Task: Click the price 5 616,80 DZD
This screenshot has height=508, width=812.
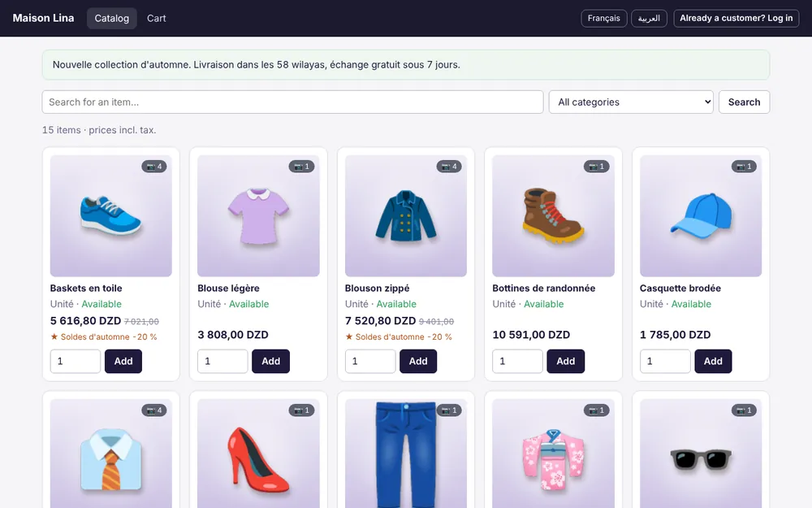Action: (85, 321)
